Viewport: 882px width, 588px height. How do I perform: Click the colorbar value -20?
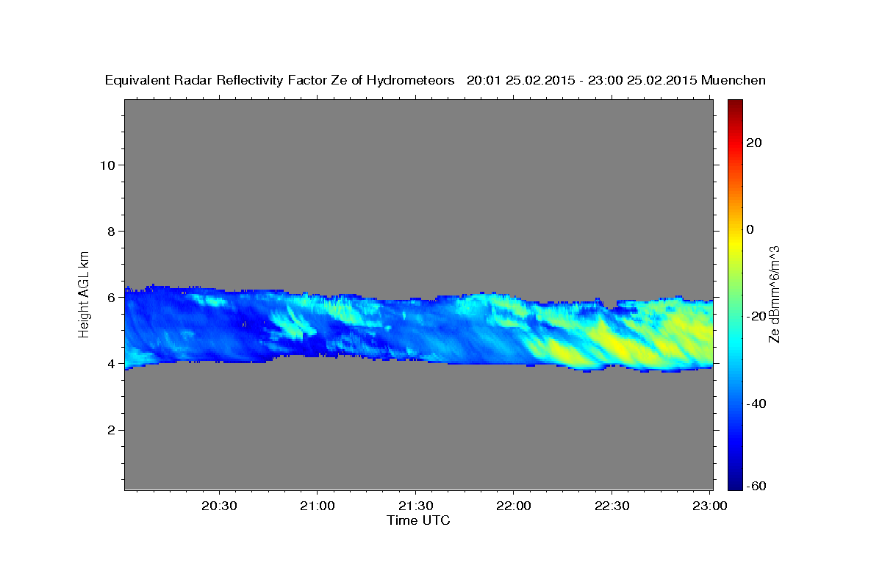tap(756, 316)
